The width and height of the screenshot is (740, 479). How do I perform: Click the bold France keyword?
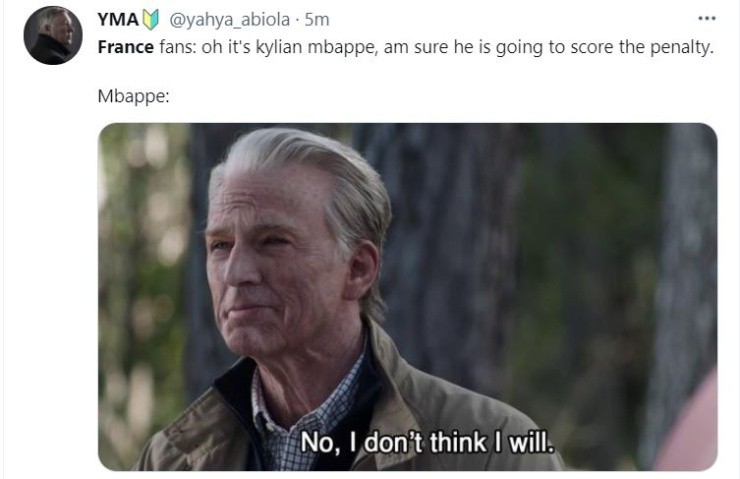point(126,47)
